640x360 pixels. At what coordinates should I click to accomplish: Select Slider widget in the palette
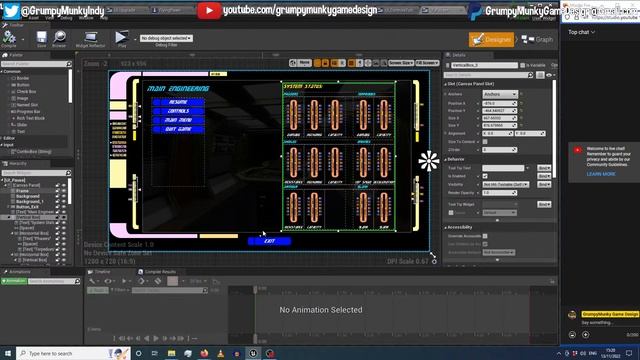point(22,125)
